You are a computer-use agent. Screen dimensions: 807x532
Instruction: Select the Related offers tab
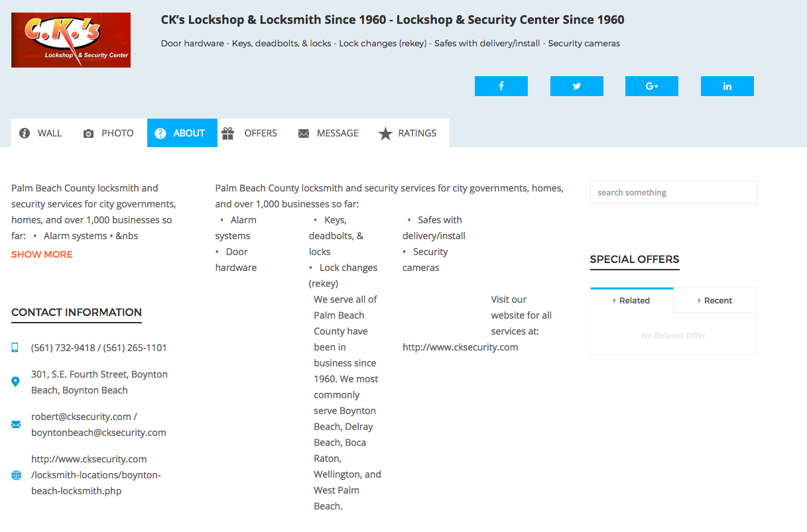632,300
